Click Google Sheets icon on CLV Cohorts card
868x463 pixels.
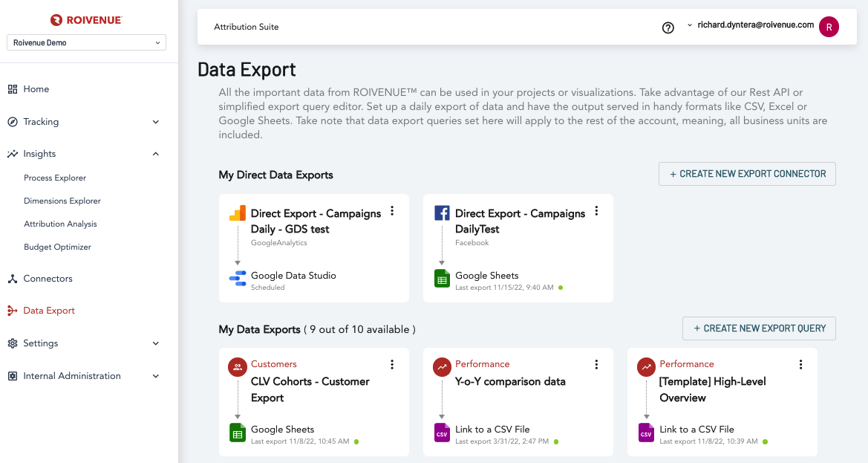click(x=238, y=433)
